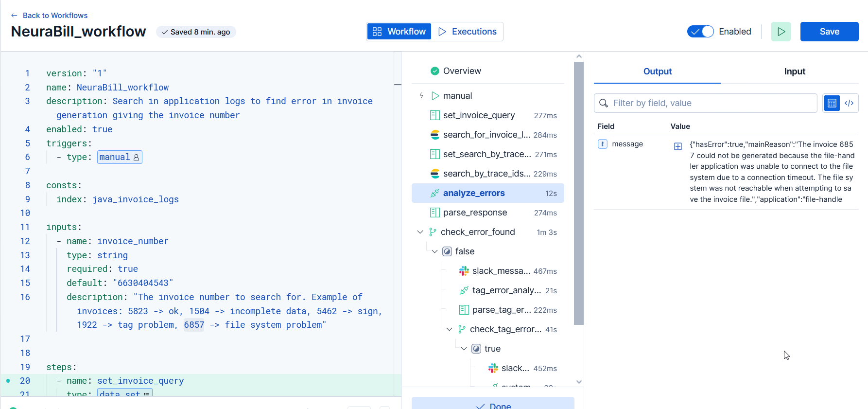Expand the message value plus icon

click(678, 146)
